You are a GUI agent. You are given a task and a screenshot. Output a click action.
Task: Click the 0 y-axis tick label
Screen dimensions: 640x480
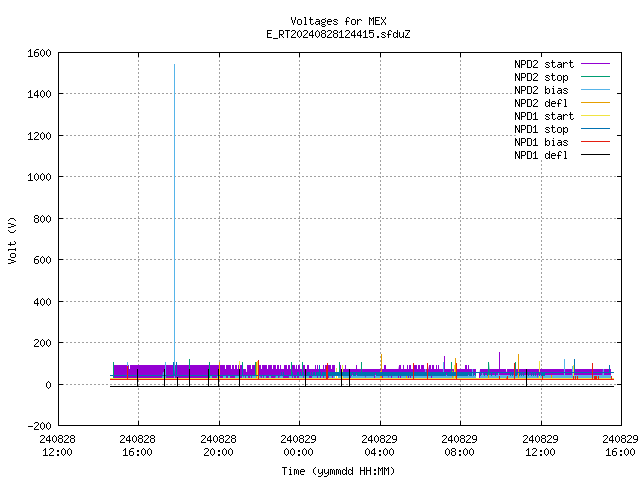pos(48,385)
